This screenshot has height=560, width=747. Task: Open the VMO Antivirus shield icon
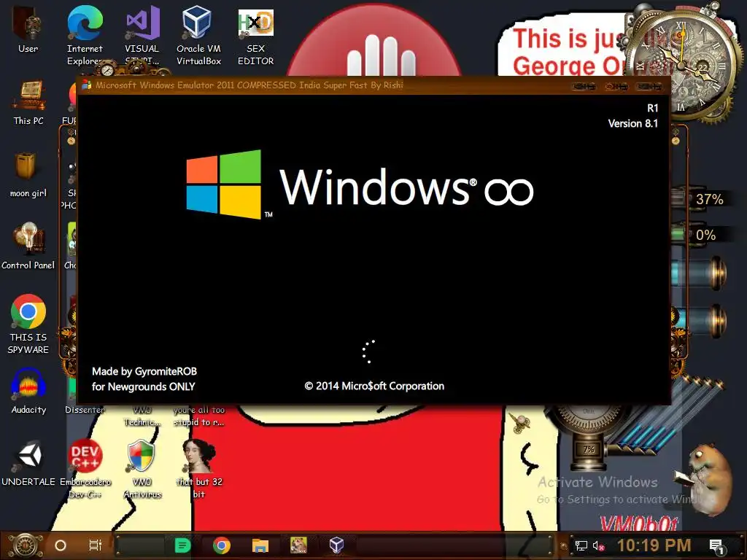pyautogui.click(x=142, y=469)
